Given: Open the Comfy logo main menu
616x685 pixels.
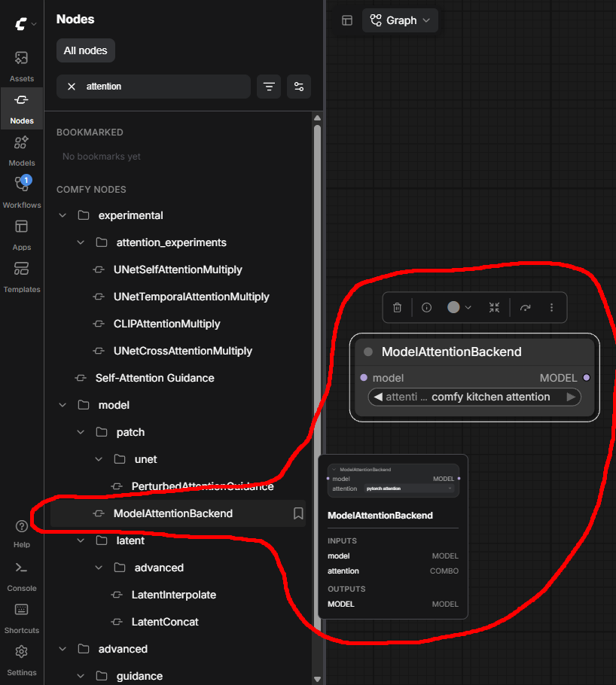Looking at the screenshot, I should point(20,23).
